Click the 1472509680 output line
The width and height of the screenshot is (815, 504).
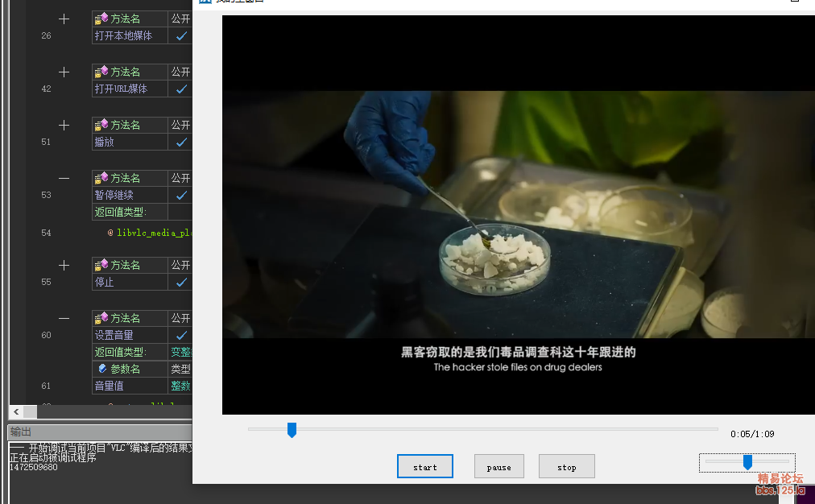coord(34,467)
